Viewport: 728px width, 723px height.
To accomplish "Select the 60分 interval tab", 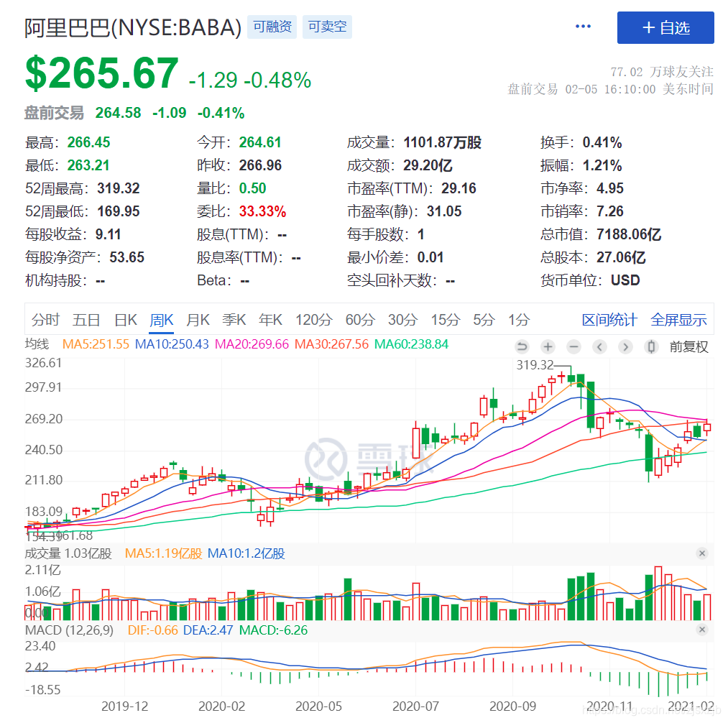I will click(x=360, y=320).
